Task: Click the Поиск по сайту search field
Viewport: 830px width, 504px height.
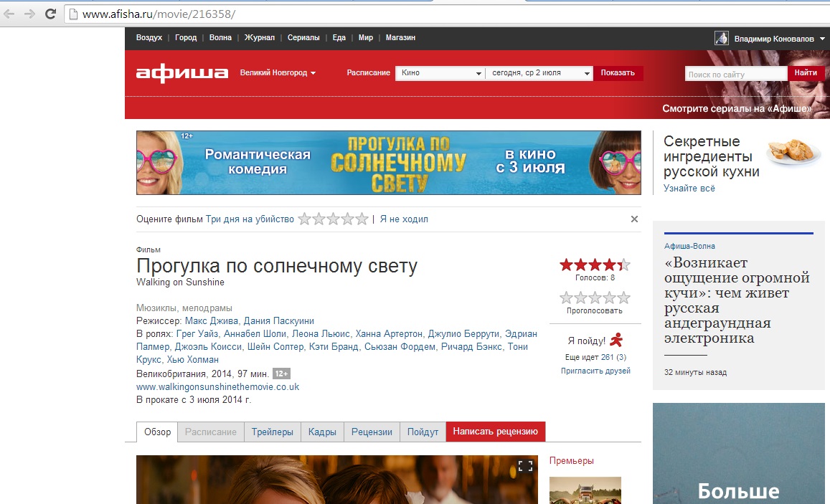Action: [x=736, y=74]
